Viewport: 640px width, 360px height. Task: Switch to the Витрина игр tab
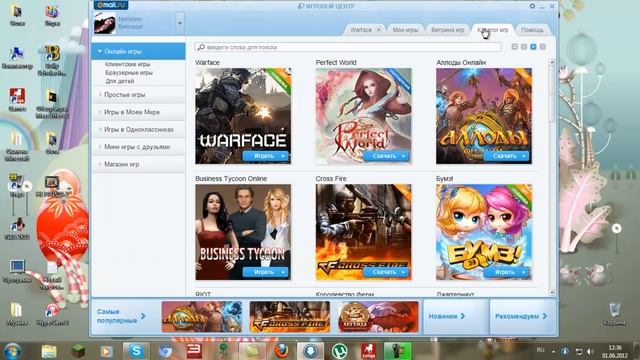point(448,30)
